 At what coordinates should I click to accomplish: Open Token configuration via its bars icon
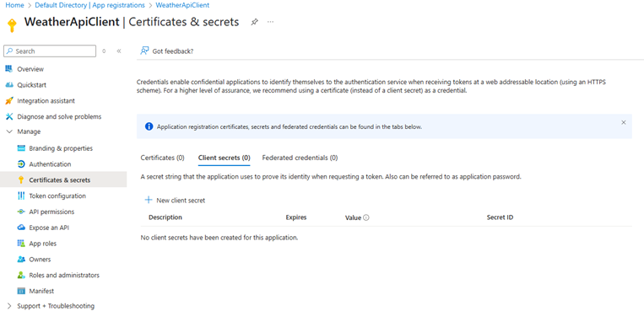tap(21, 196)
